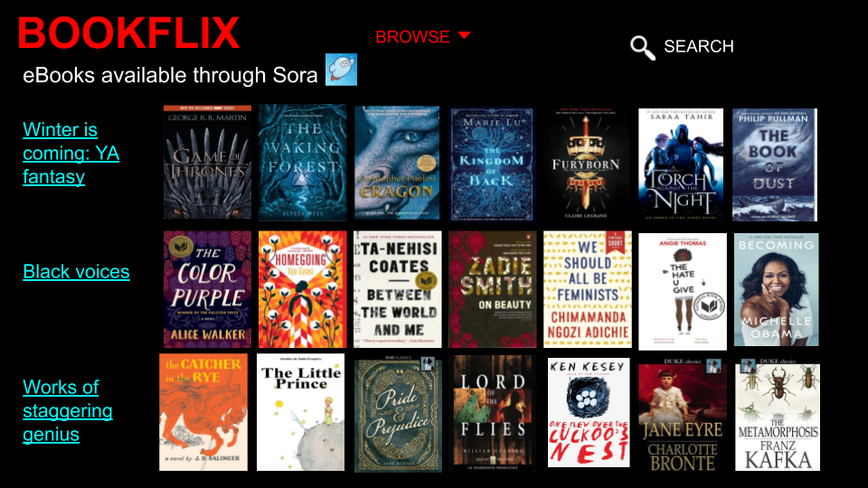Open A Torch Against the Night cover
Screen dimensions: 868x488
click(x=681, y=164)
